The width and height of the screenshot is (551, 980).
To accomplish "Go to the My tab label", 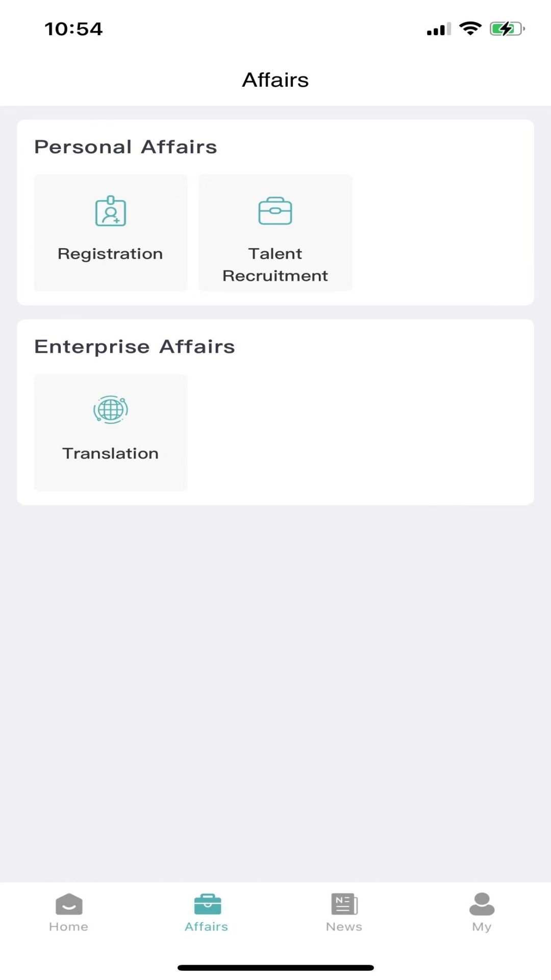I will [x=482, y=926].
